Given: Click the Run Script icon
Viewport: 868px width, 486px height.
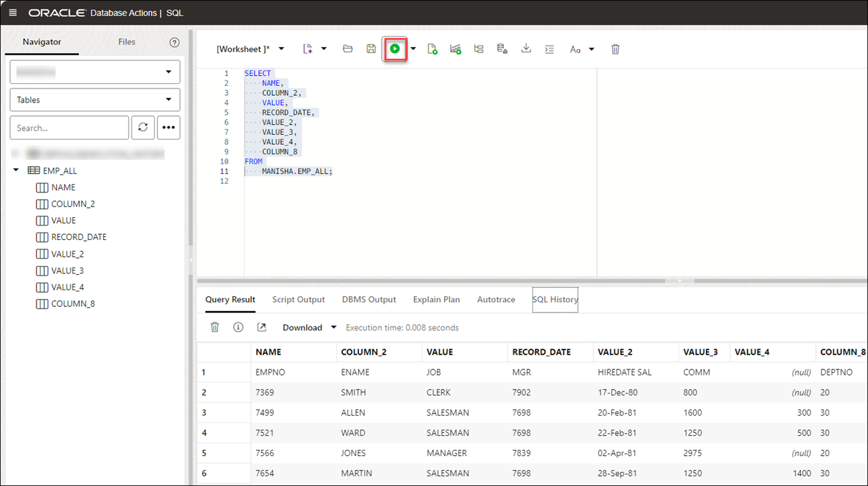Looking at the screenshot, I should click(x=433, y=49).
